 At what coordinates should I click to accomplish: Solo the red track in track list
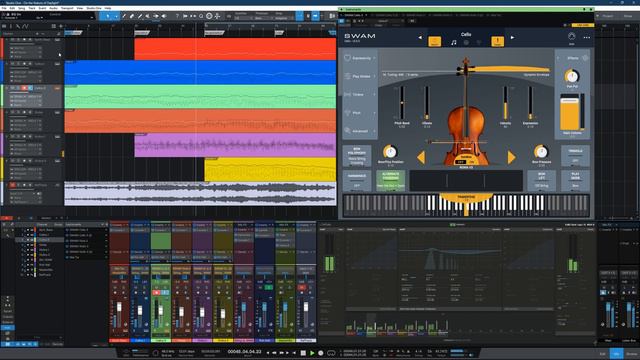point(18,40)
